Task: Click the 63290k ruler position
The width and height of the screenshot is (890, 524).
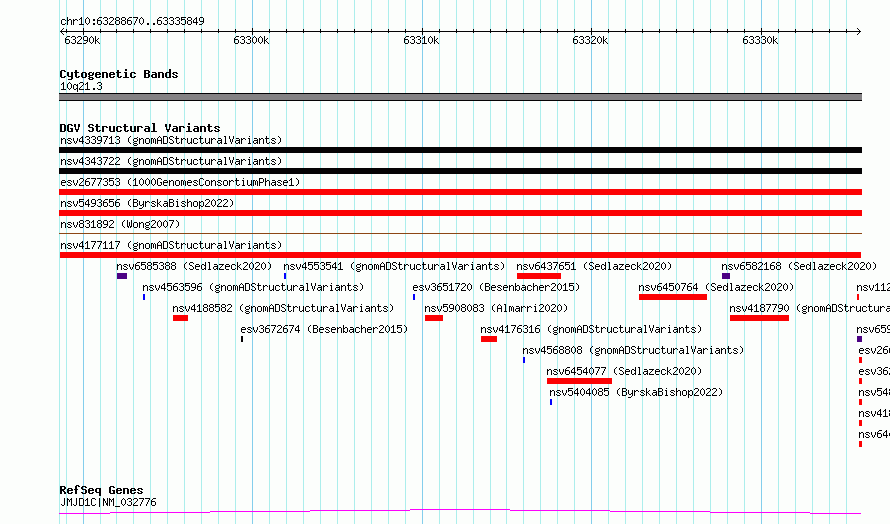Action: click(x=82, y=40)
